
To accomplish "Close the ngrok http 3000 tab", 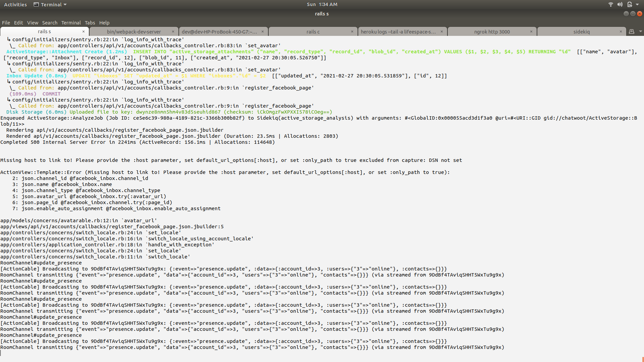I will coord(531,31).
